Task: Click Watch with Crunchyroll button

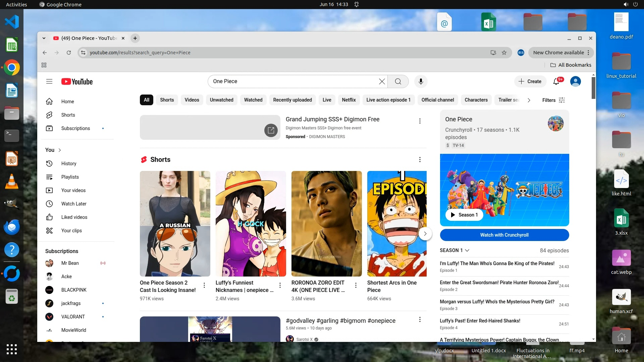Action: point(504,235)
